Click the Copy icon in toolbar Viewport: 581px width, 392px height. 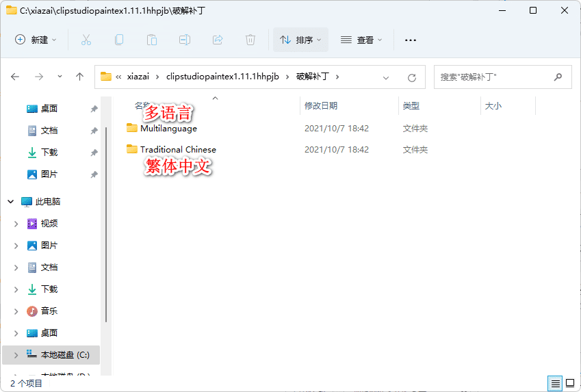click(119, 40)
